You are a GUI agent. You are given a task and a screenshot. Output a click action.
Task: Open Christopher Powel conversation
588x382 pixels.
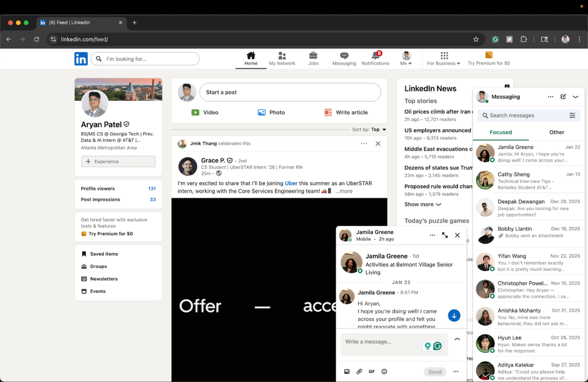[x=529, y=290]
